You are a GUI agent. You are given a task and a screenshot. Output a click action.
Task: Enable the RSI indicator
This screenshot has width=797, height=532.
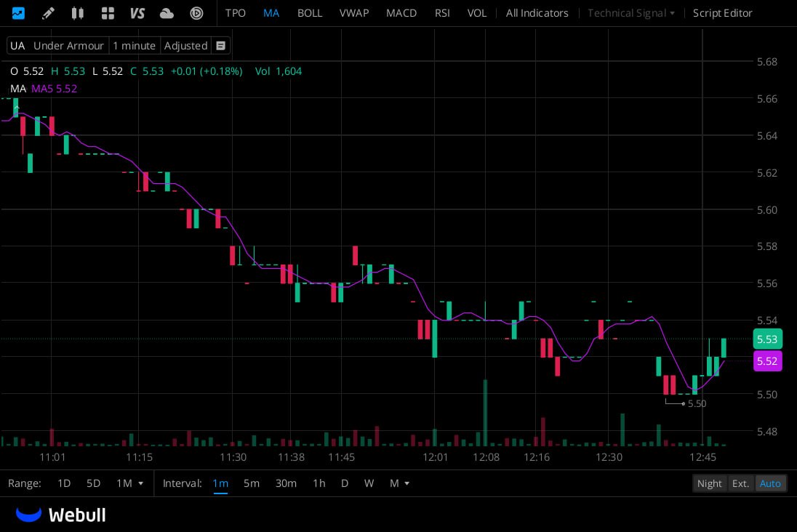[x=442, y=13]
